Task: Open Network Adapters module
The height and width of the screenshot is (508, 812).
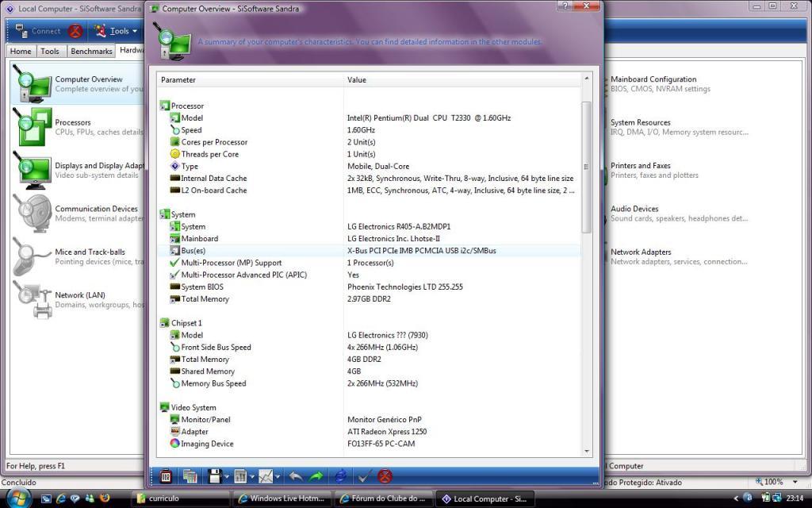Action: click(x=679, y=256)
